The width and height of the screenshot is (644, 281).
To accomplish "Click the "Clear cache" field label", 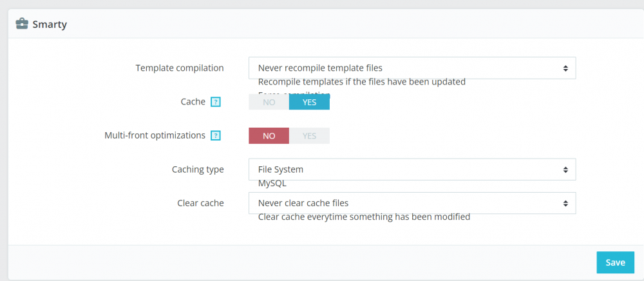I will tap(200, 203).
